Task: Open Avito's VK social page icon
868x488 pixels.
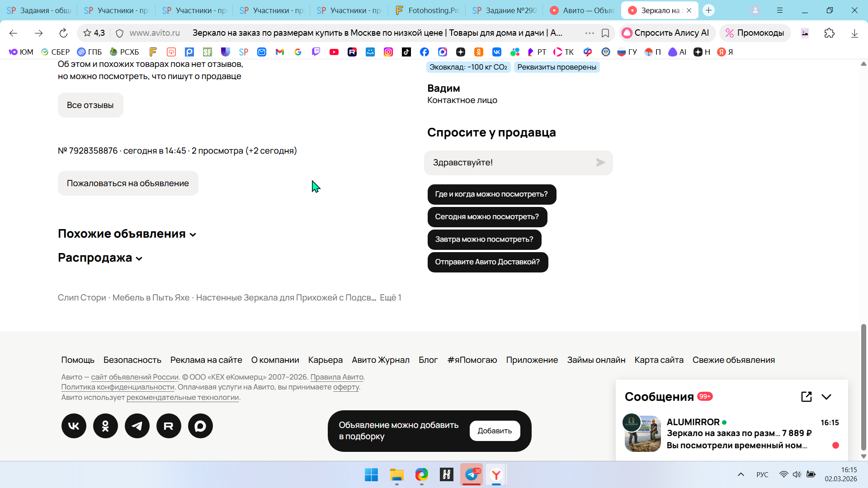Action: (74, 426)
